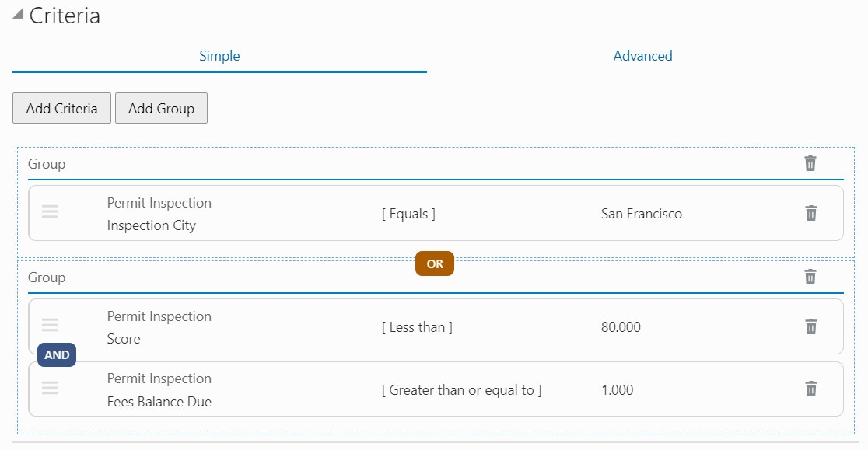Image resolution: width=868 pixels, height=450 pixels.
Task: Edit the San Francisco value field
Action: [x=642, y=214]
